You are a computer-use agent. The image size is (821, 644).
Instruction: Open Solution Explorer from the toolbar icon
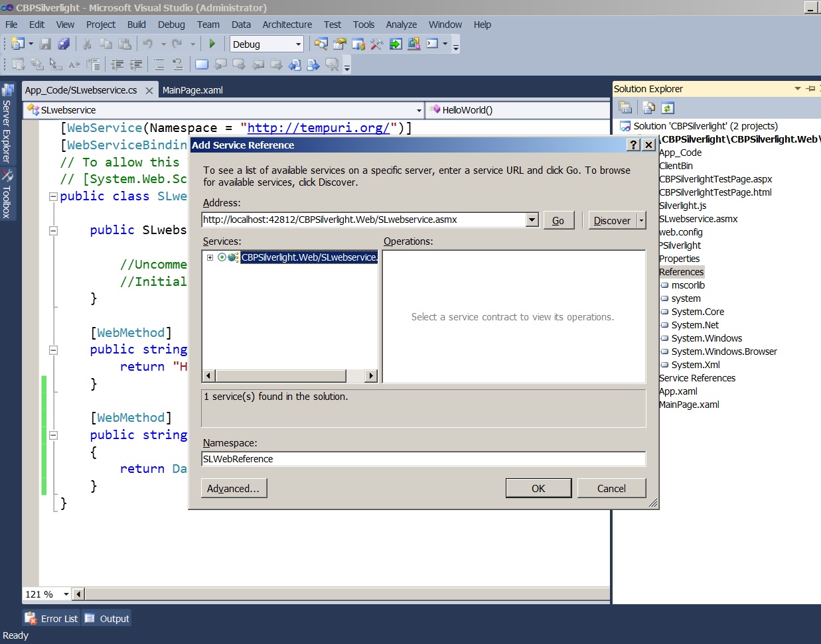click(321, 44)
